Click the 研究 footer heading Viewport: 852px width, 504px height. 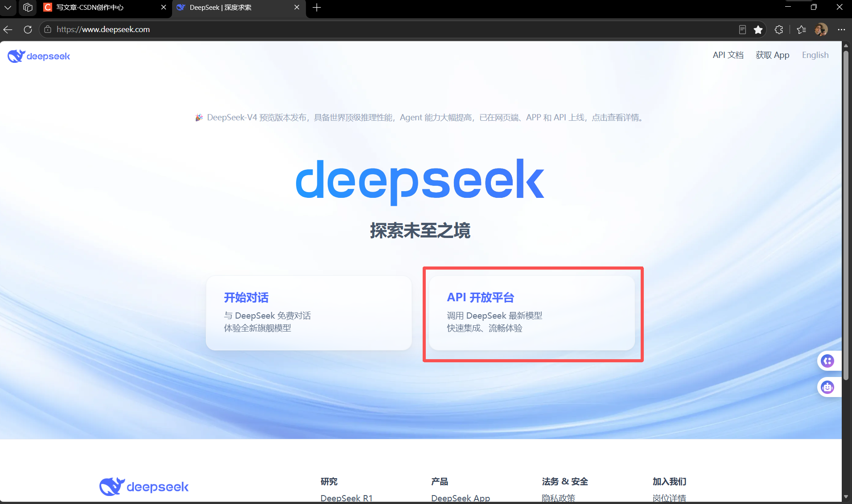[x=329, y=481]
